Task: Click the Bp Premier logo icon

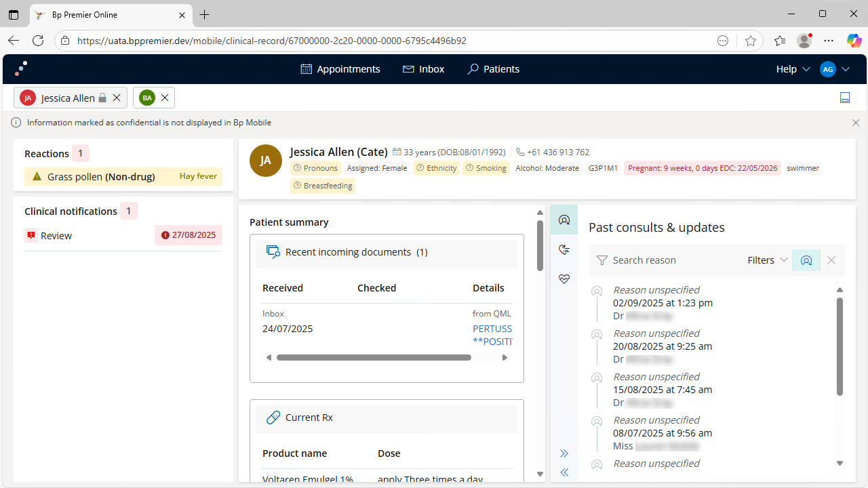Action: pos(21,68)
